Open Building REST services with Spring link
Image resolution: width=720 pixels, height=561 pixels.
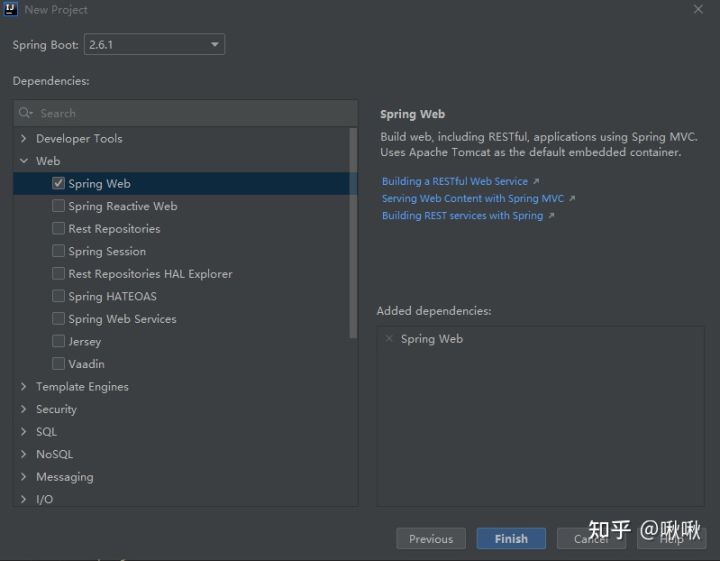[x=462, y=216]
